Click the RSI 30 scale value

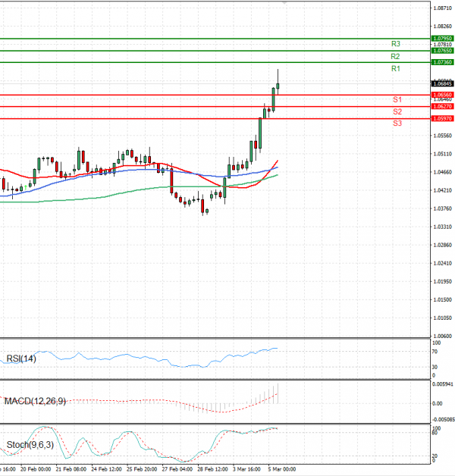435,367
